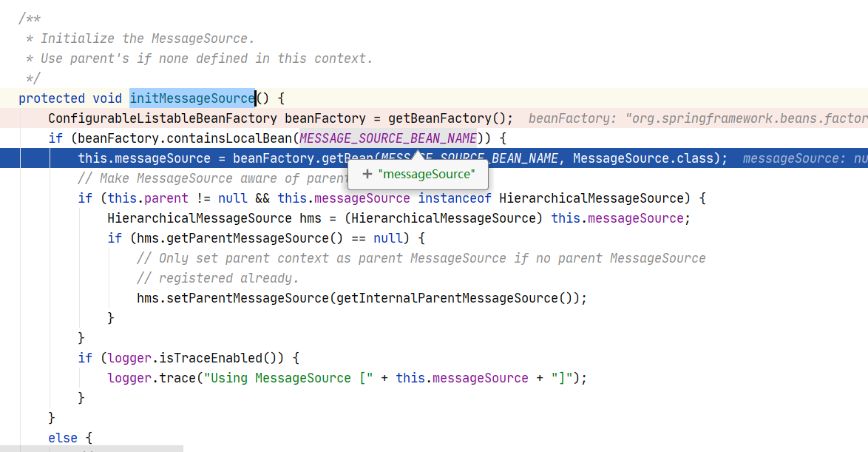
Task: Click the inline messageSource debug hint
Action: [x=805, y=158]
